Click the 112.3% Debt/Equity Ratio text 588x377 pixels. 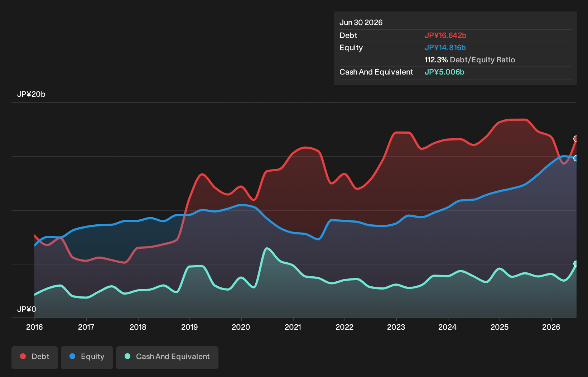point(470,60)
